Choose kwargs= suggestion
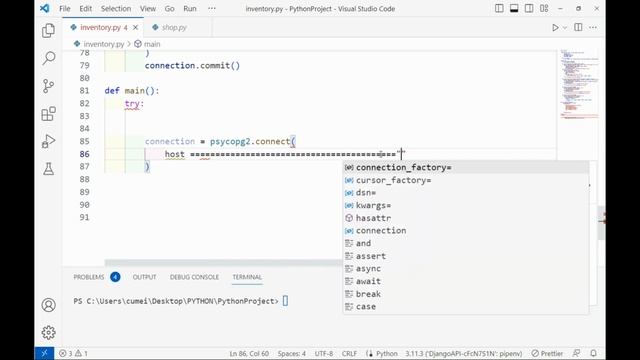The height and width of the screenshot is (360, 640). pyautogui.click(x=466, y=205)
